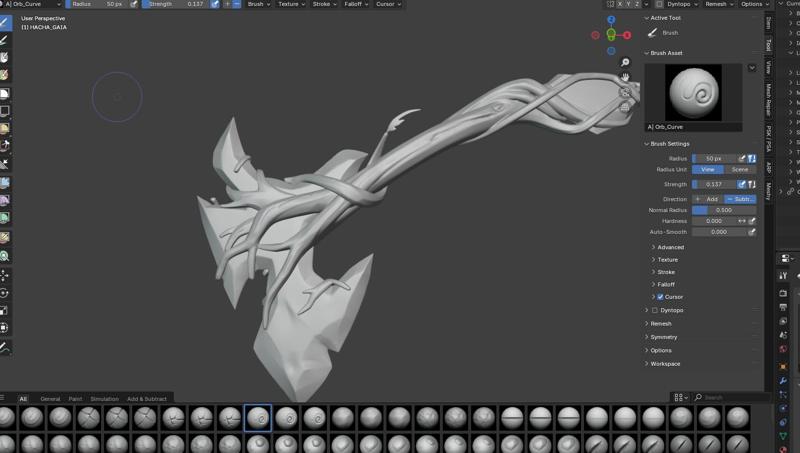800x453 pixels.
Task: Open the Options dropdown in header
Action: coord(755,4)
